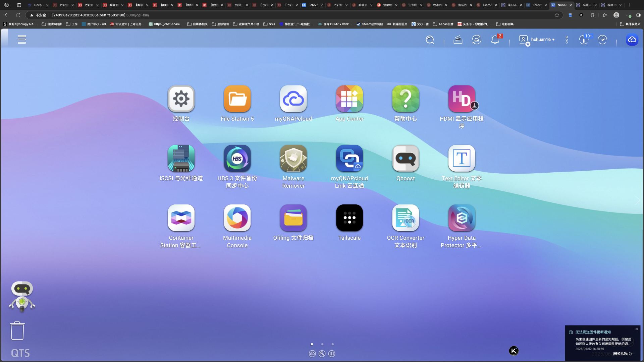Image resolution: width=644 pixels, height=362 pixels.
Task: Open iSCSI and Fibre Channel app
Action: point(181,159)
